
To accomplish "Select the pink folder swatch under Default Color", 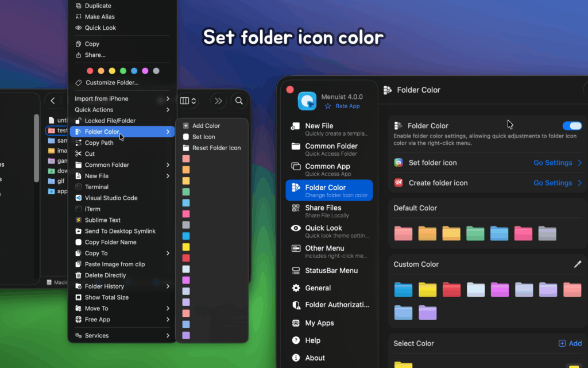I will [404, 233].
